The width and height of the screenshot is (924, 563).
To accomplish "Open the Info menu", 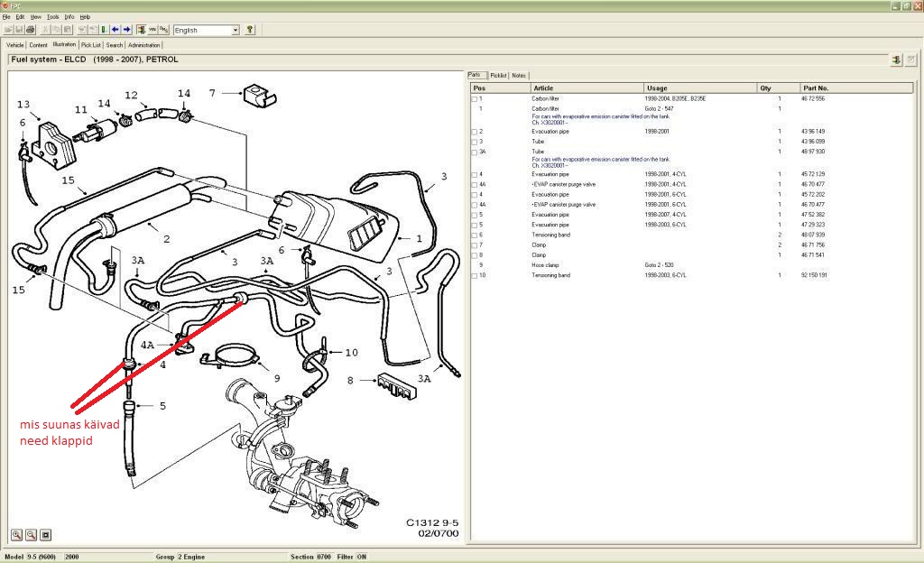I will (x=69, y=16).
